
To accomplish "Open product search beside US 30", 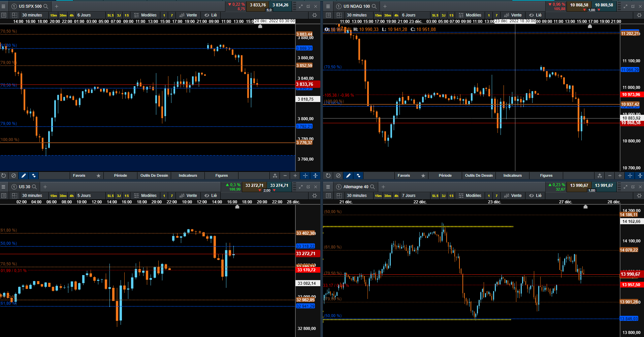I will point(34,187).
